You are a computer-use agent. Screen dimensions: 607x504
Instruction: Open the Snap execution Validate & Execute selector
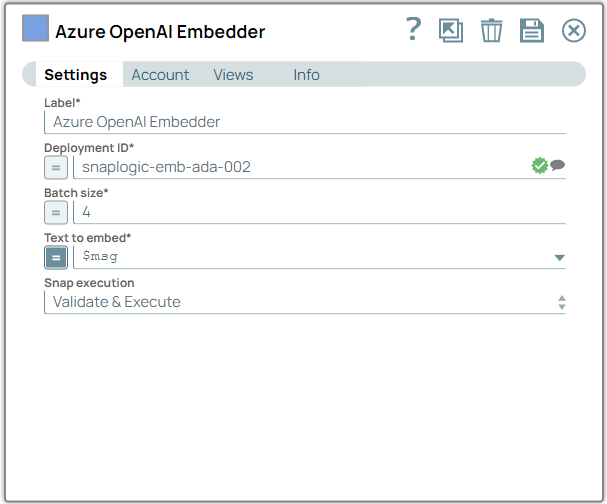[x=305, y=302]
